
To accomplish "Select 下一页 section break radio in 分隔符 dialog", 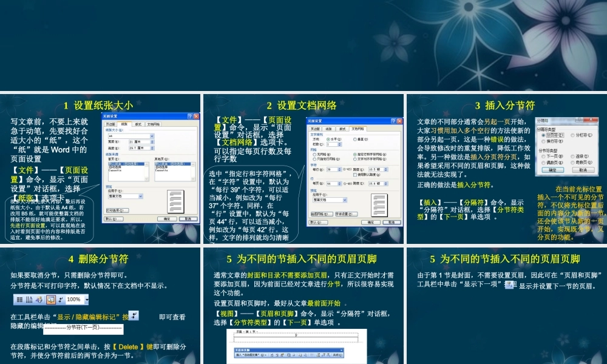I will [x=543, y=157].
